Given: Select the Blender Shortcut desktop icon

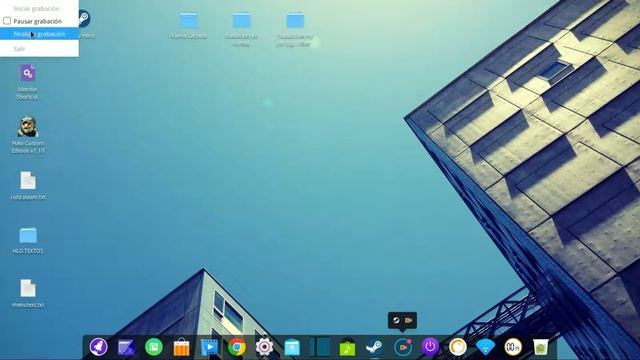Looking at the screenshot, I should pyautogui.click(x=28, y=82).
